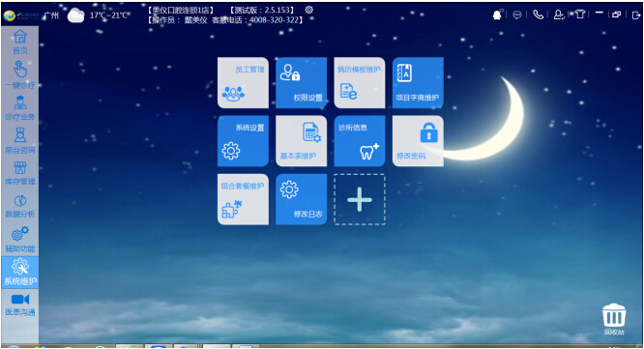Image resolution: width=644 pixels, height=349 pixels.
Task: Open the user account icon
Action: point(559,15)
